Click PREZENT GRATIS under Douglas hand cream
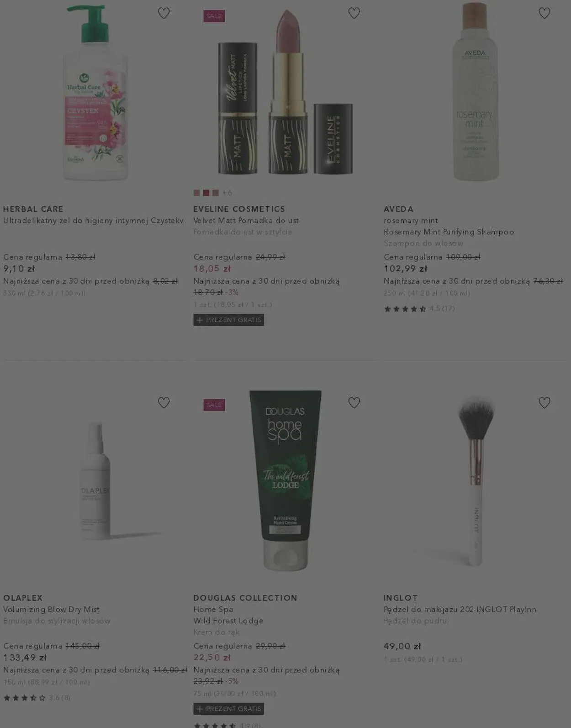The image size is (571, 728). coord(228,708)
